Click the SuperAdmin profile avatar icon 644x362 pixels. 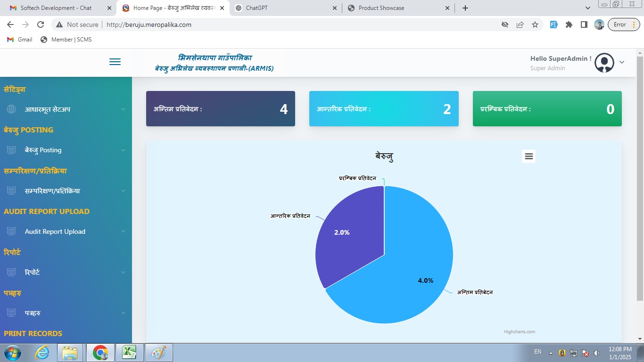(x=604, y=63)
